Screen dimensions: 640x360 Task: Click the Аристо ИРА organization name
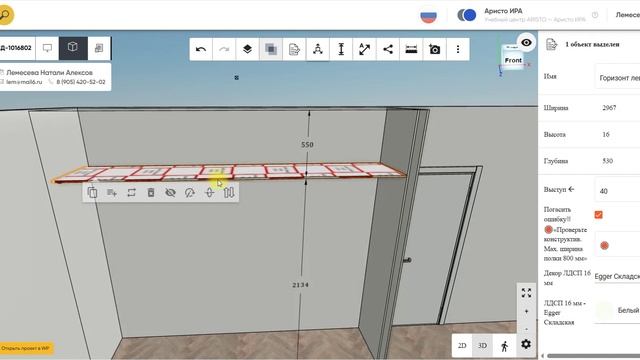(x=503, y=11)
